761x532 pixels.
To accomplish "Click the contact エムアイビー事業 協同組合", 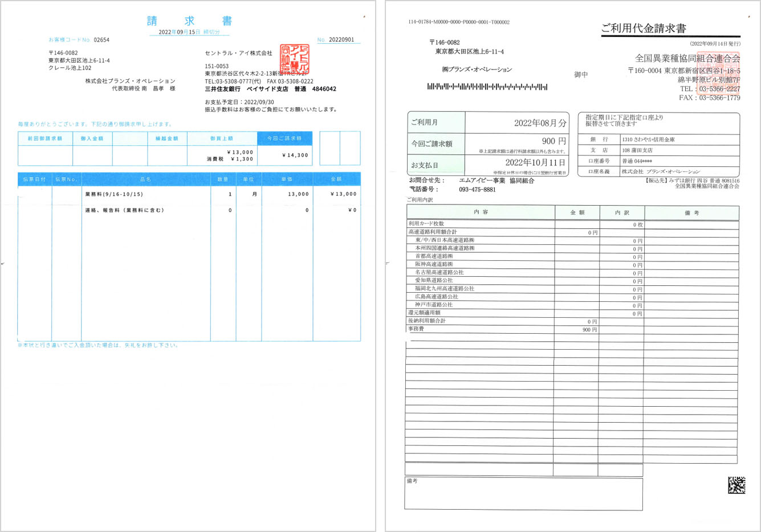I will tap(497, 181).
